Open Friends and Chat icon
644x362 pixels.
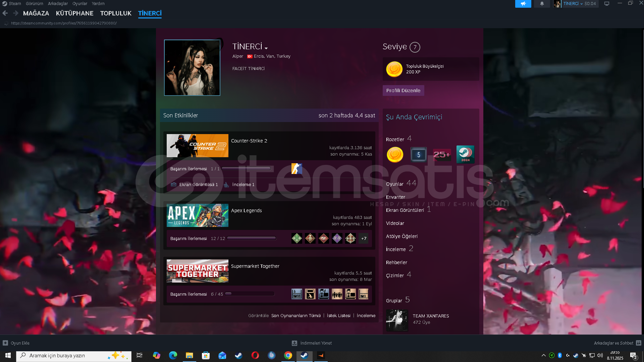click(x=638, y=343)
